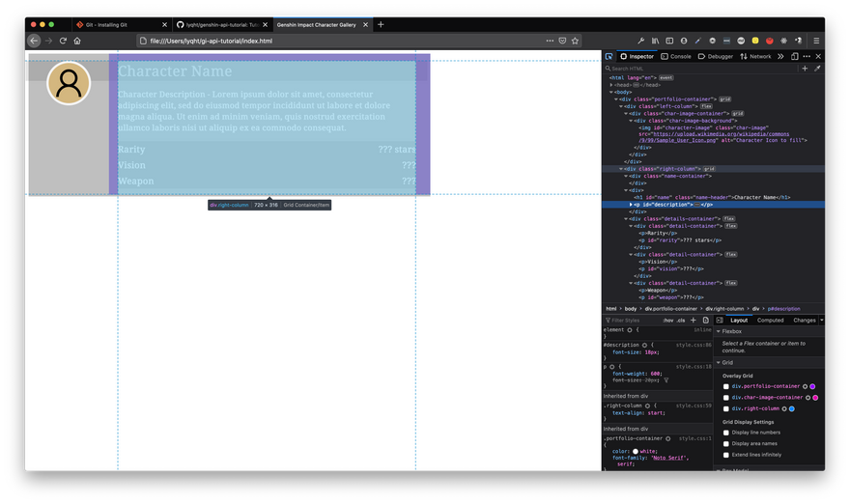Viewport: 850px width, 504px height.
Task: Toggle the .hov pseudo-class button
Action: pos(667,320)
